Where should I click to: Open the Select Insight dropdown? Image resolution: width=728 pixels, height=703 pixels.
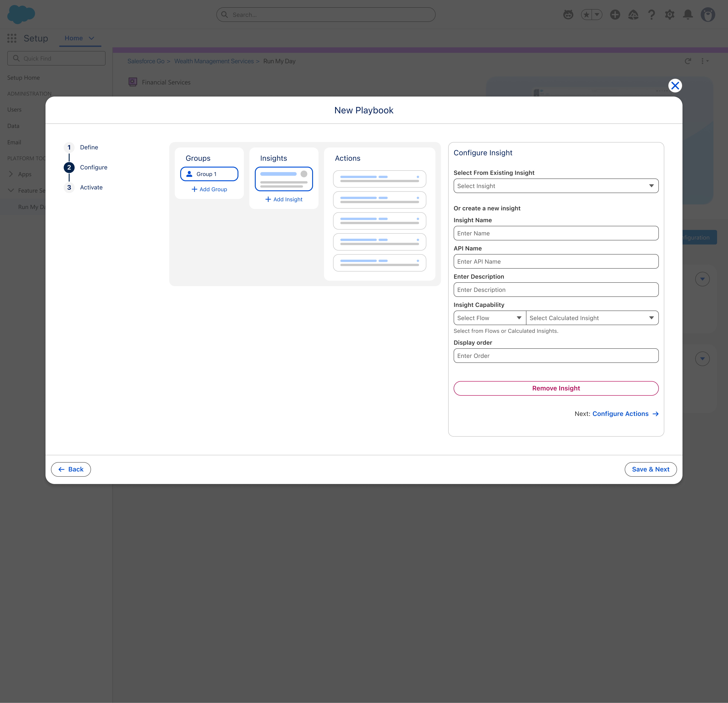pos(556,186)
